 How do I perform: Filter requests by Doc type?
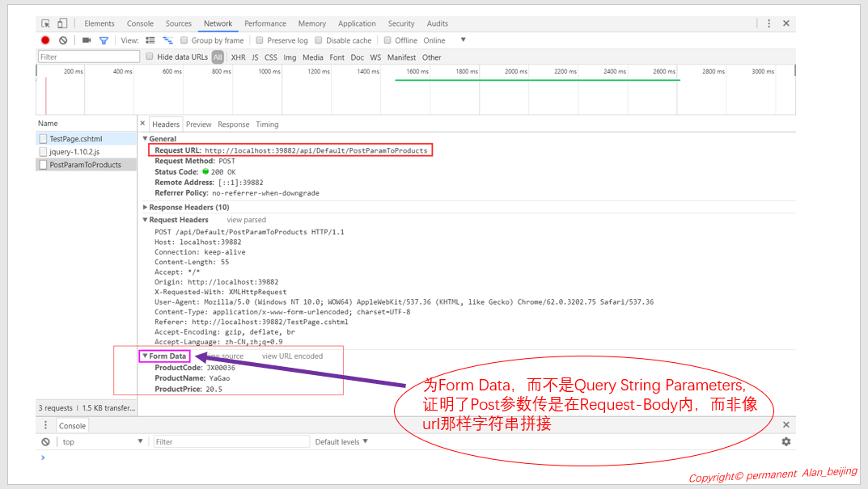pyautogui.click(x=357, y=57)
